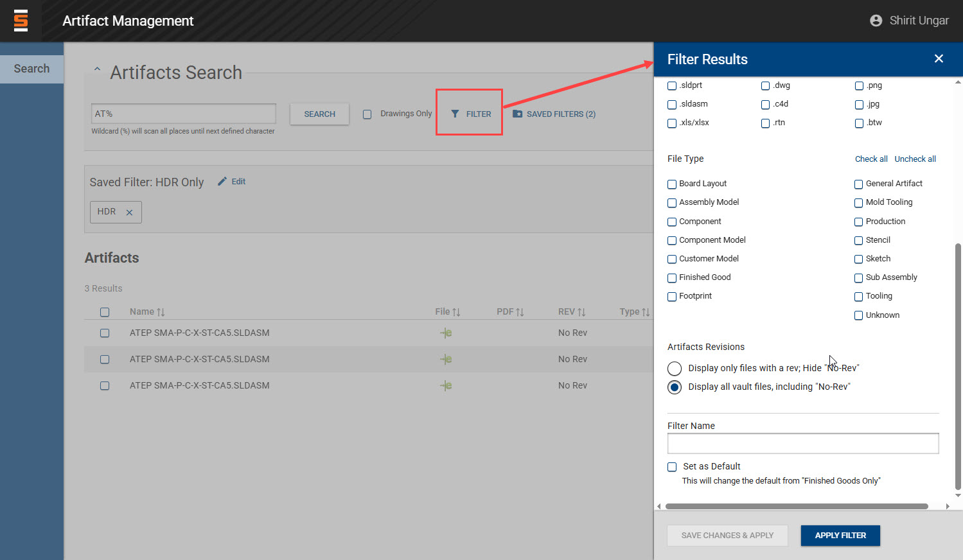
Task: Remove the HDR filter chip
Action: [x=129, y=213]
